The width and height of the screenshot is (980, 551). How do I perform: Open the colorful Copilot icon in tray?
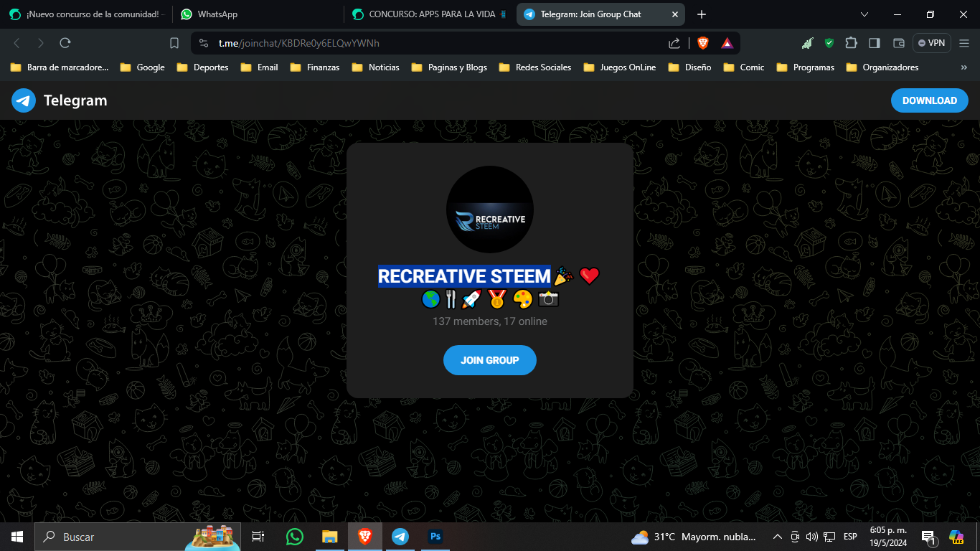pyautogui.click(x=956, y=537)
